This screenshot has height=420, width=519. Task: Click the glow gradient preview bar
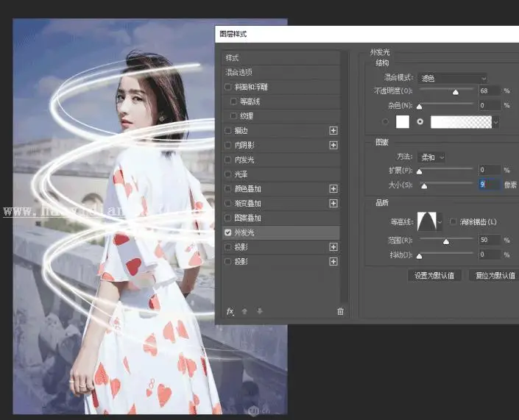[461, 122]
